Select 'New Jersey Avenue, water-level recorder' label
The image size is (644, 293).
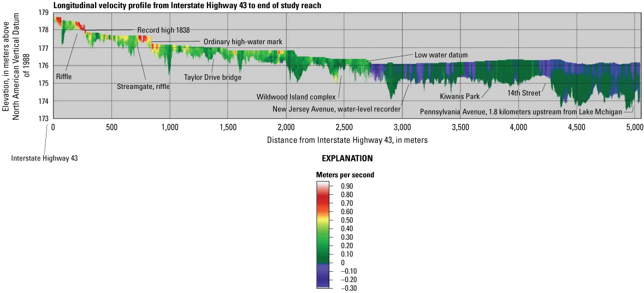[x=336, y=109]
